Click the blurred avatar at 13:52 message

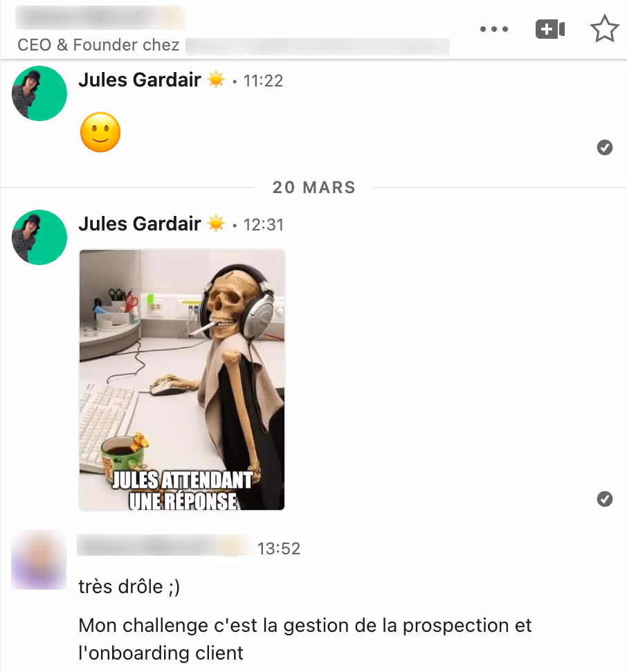pos(39,560)
